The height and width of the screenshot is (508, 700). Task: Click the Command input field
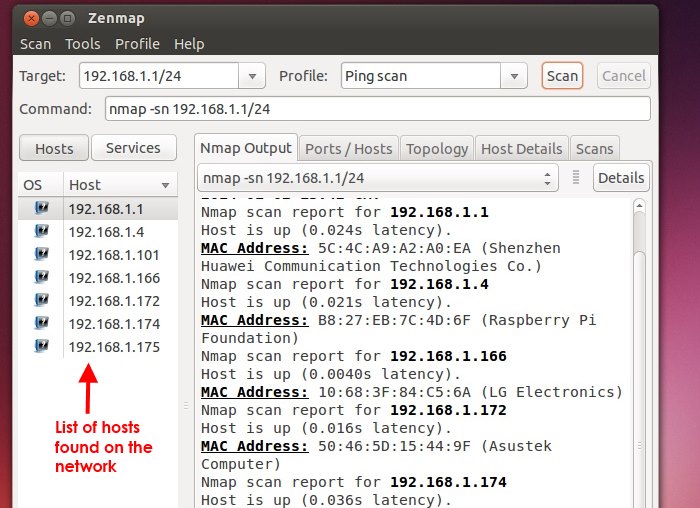click(x=378, y=109)
